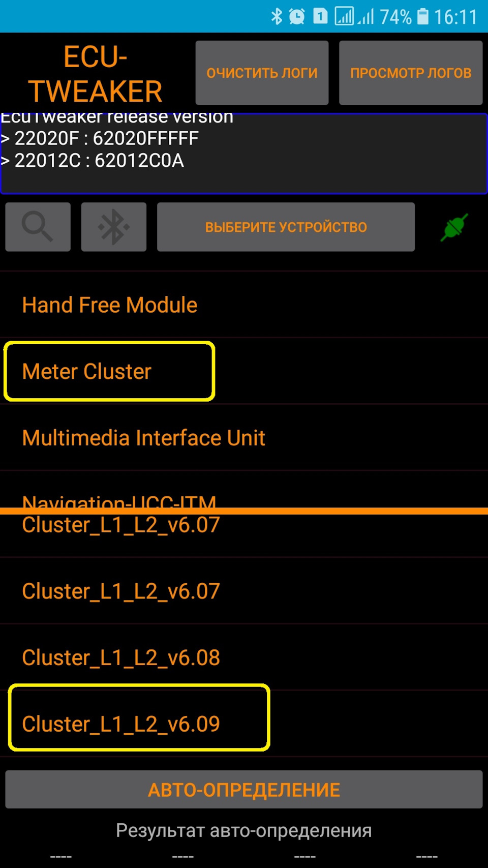
Task: Tap the magnifier search icon
Action: (x=38, y=227)
